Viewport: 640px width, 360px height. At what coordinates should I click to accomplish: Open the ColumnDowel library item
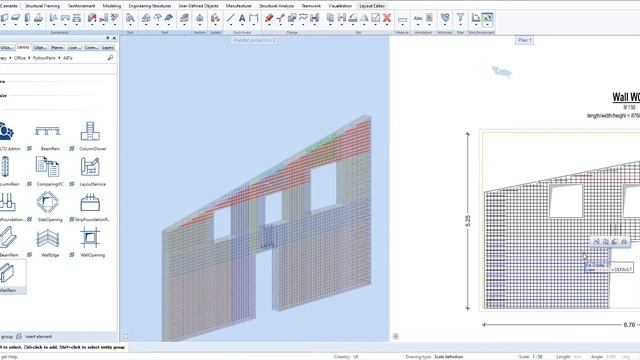click(91, 137)
